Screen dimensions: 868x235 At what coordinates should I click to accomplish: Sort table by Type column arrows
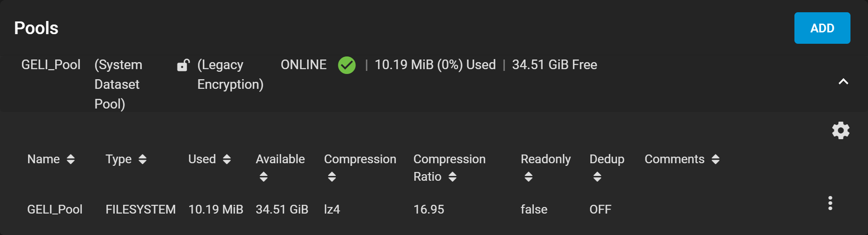[x=142, y=159]
